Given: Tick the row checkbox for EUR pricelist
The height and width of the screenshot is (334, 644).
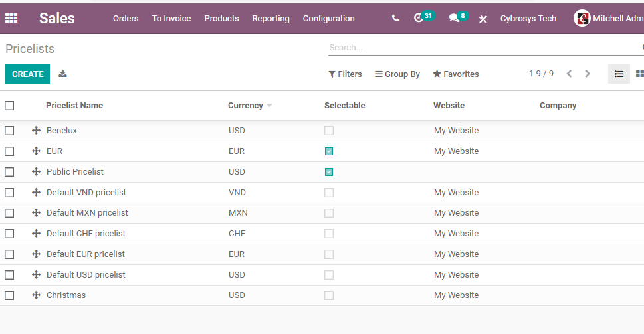Looking at the screenshot, I should pos(9,151).
